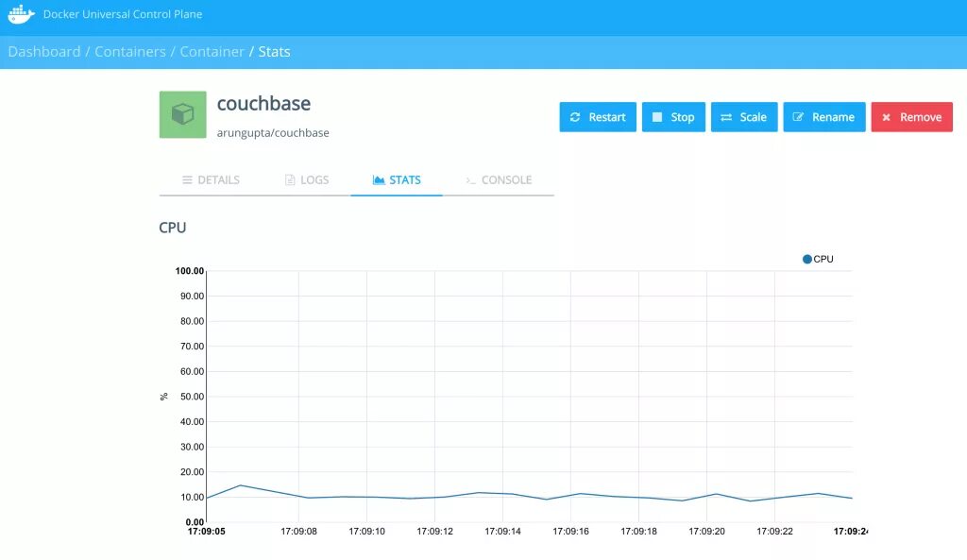Click the CPU usage line in chart
Viewport: 967px width, 560px height.
[529, 494]
